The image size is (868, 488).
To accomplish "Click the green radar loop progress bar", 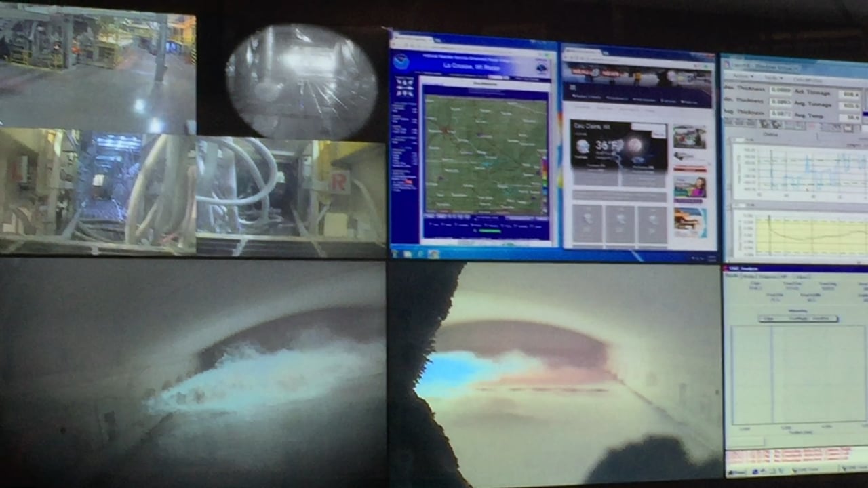I will [489, 232].
